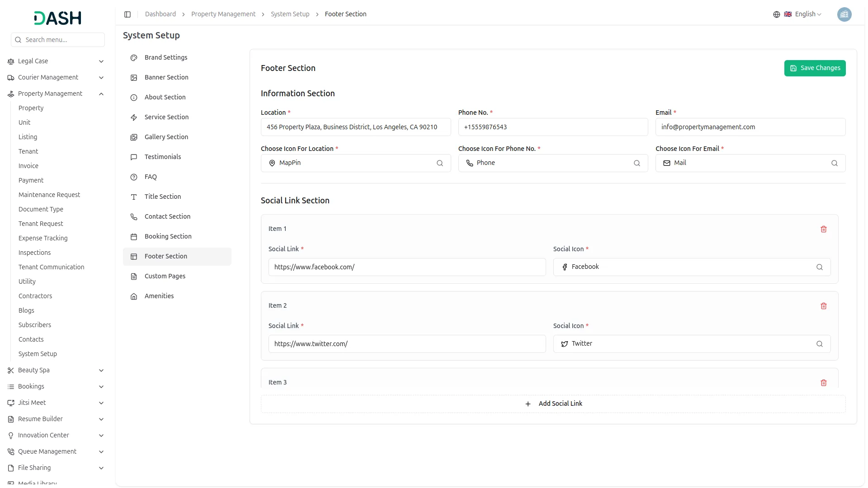Click search icon in MapPin icon field
This screenshot has width=868, height=488.
pos(439,163)
